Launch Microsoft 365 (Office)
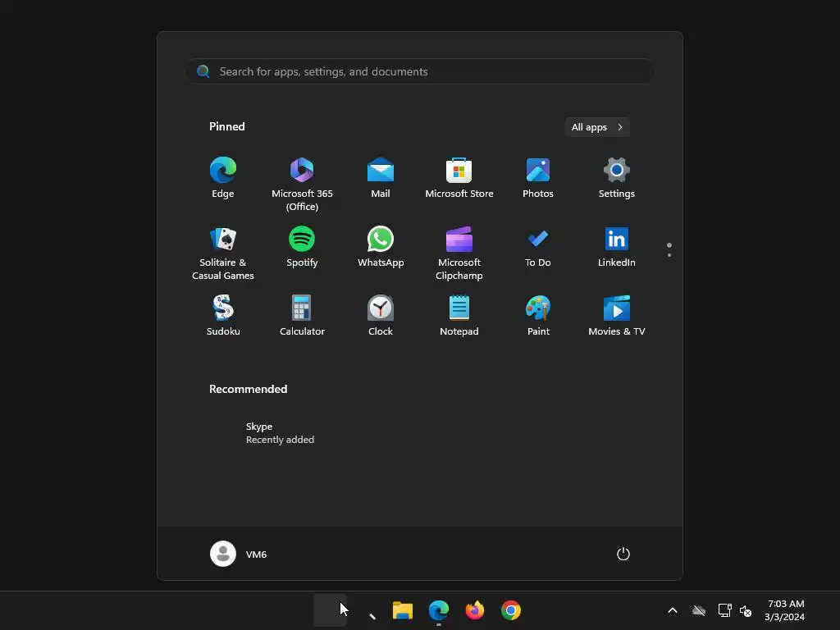 [x=302, y=185]
